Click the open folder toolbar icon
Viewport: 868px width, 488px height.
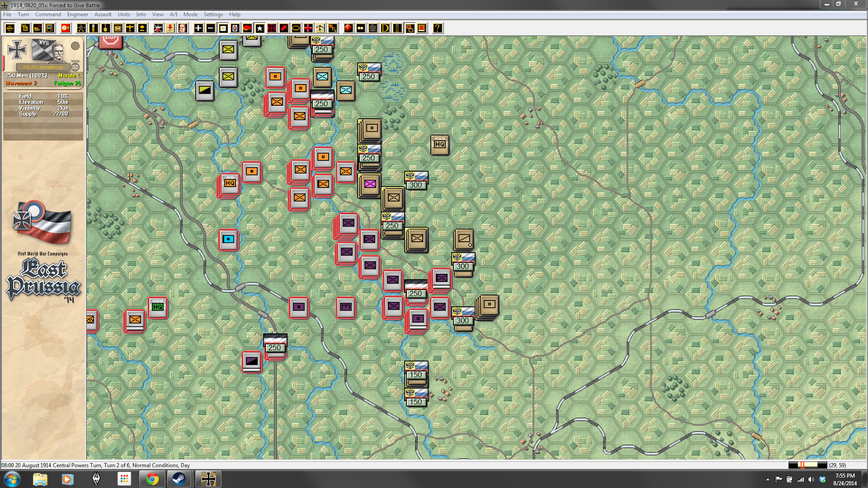37,28
